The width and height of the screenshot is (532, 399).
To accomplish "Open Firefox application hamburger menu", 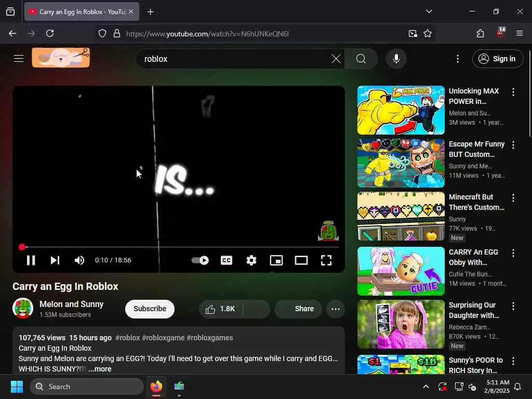I will pos(519,33).
